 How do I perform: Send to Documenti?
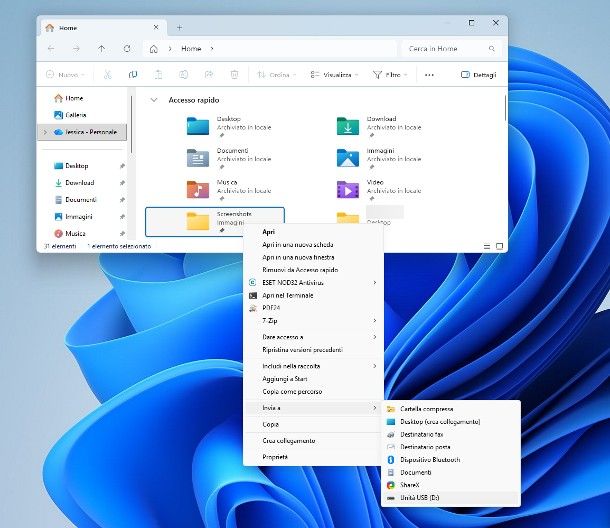click(x=451, y=472)
